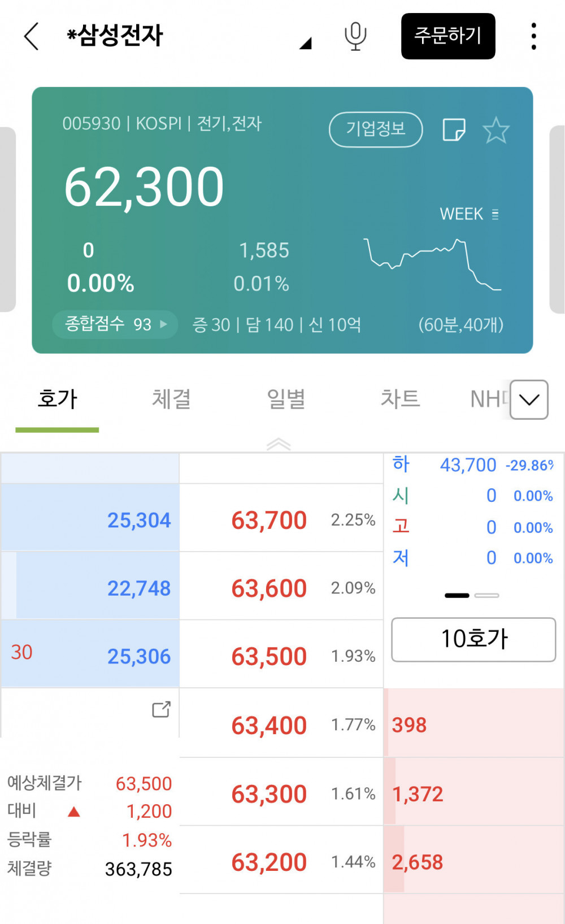Tap the 저 low price row
This screenshot has height=924, width=565.
click(x=473, y=558)
